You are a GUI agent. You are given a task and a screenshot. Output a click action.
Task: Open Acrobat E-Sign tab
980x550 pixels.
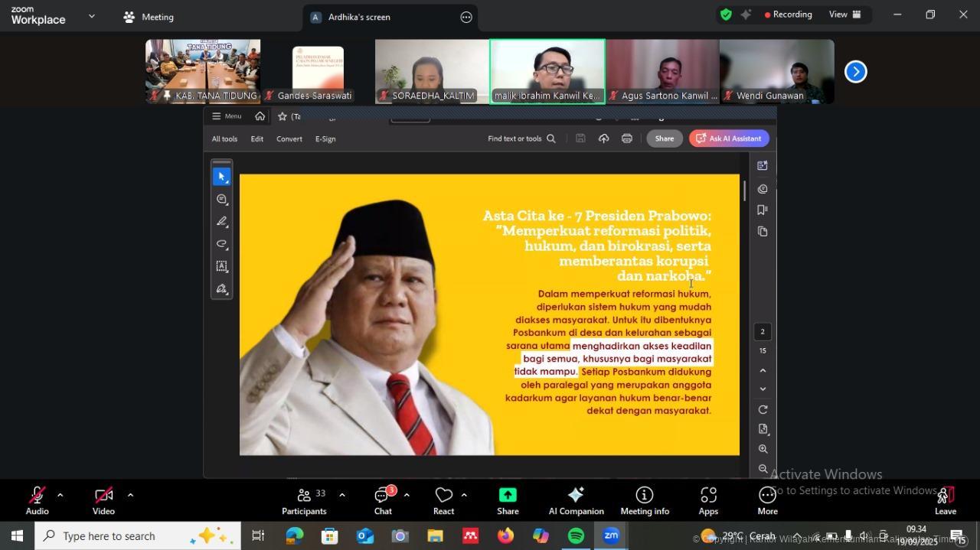325,139
